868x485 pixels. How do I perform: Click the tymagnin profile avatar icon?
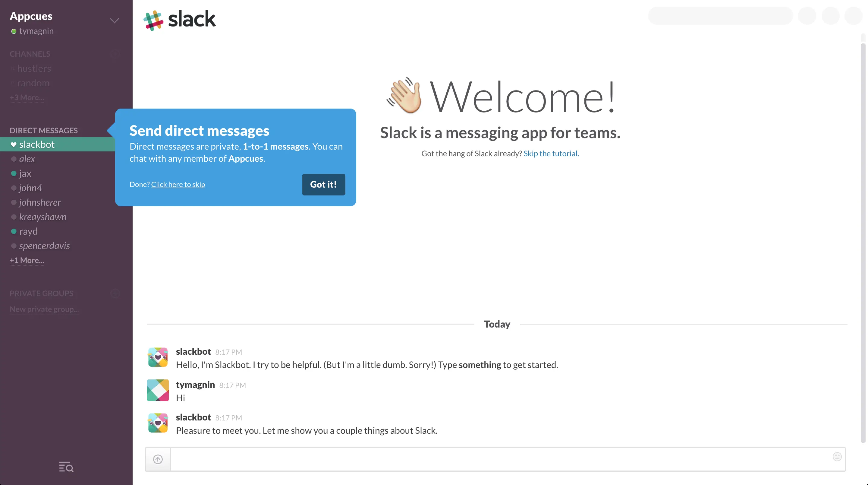pyautogui.click(x=158, y=390)
